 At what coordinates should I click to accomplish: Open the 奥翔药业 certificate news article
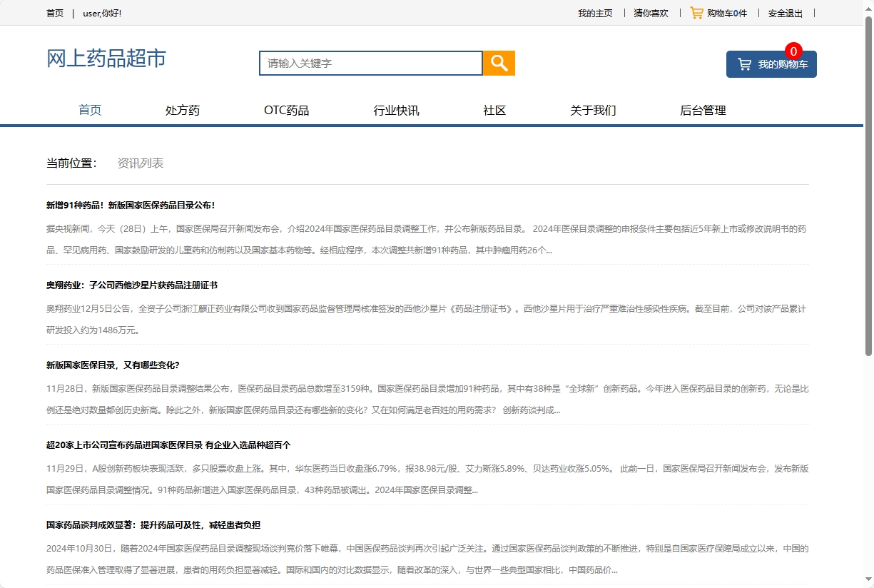point(132,285)
